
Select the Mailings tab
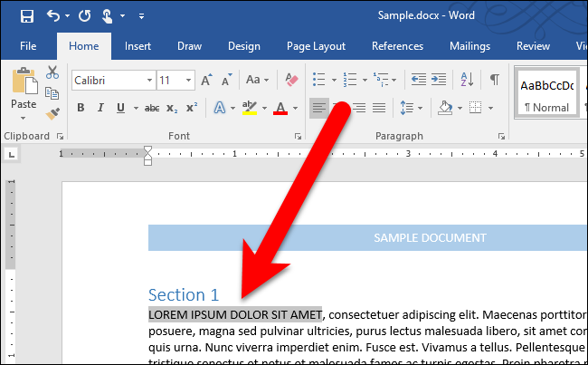(469, 46)
